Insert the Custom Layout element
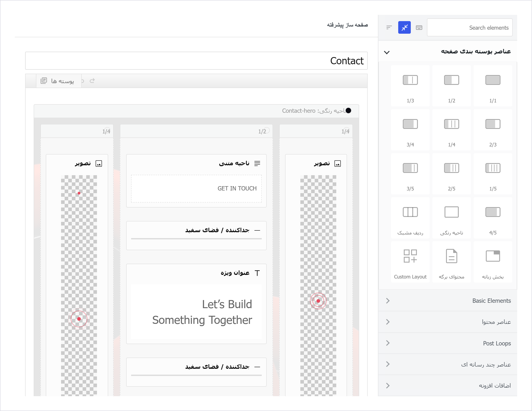532x411 pixels. (x=410, y=262)
